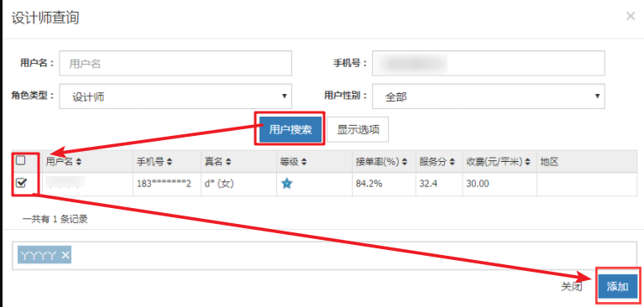Click the 添加 button

pyautogui.click(x=618, y=287)
